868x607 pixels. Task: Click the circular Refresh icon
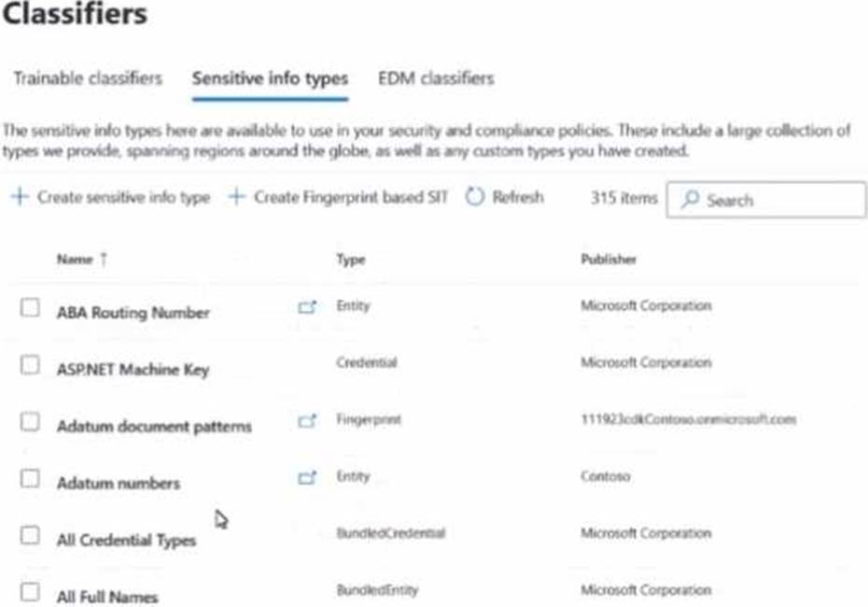pos(475,198)
